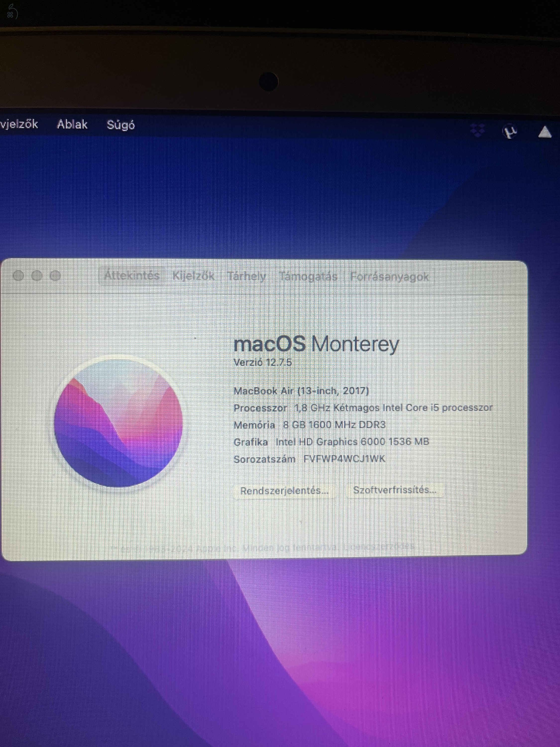Click the Intel HD Graphics 6000 1536 MB value
Screen dimensions: 560x747
click(352, 441)
